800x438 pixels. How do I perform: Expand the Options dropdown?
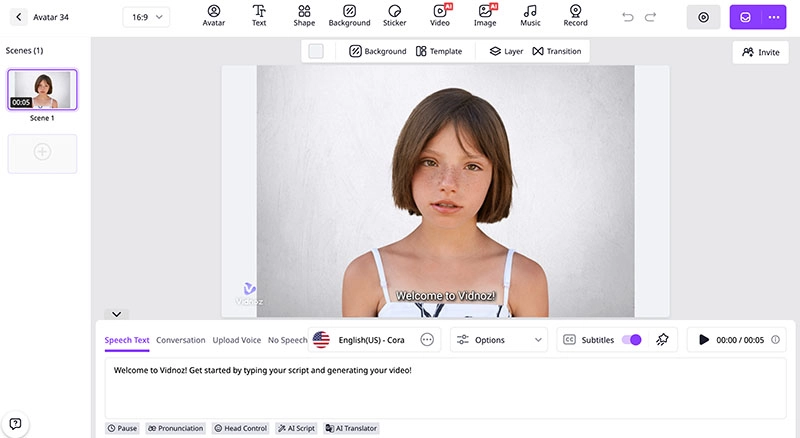click(x=499, y=340)
